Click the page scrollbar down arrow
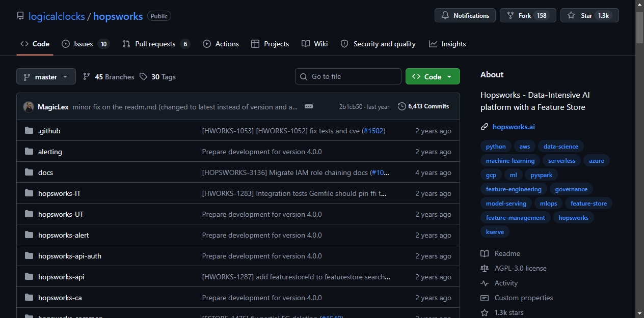Screen dimensions: 644x318 click(640, 313)
